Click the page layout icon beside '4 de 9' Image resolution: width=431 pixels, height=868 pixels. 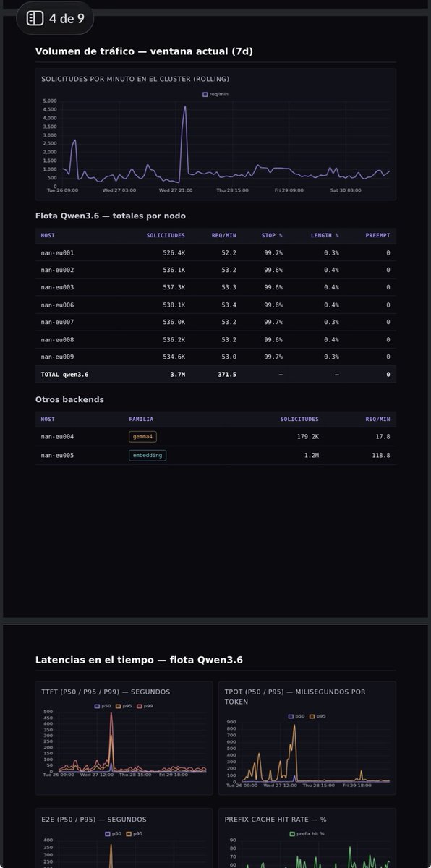pyautogui.click(x=35, y=19)
